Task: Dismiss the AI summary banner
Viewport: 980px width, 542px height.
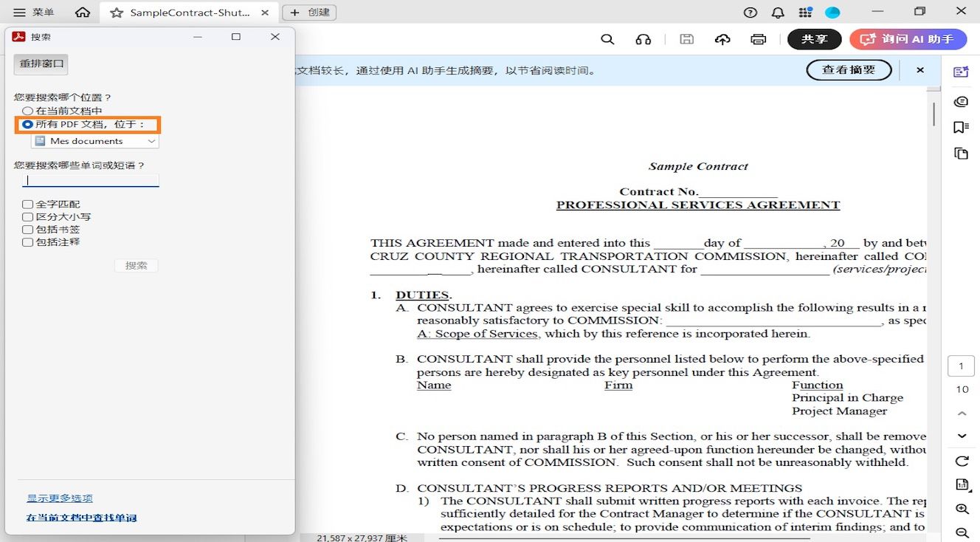Action: click(920, 70)
